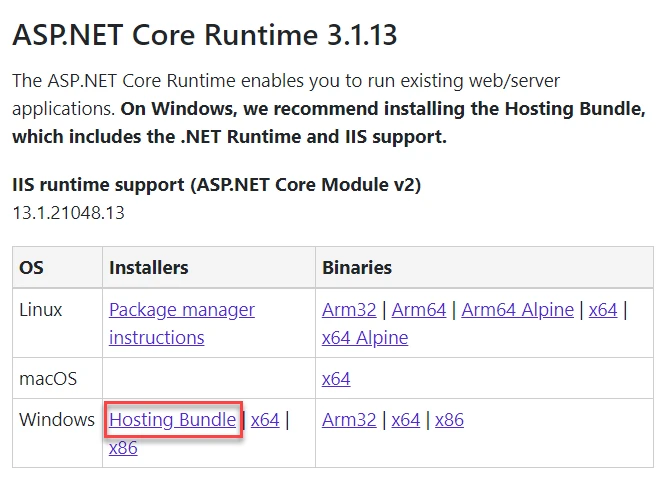
Task: Click the macOS row label
Action: point(48,379)
